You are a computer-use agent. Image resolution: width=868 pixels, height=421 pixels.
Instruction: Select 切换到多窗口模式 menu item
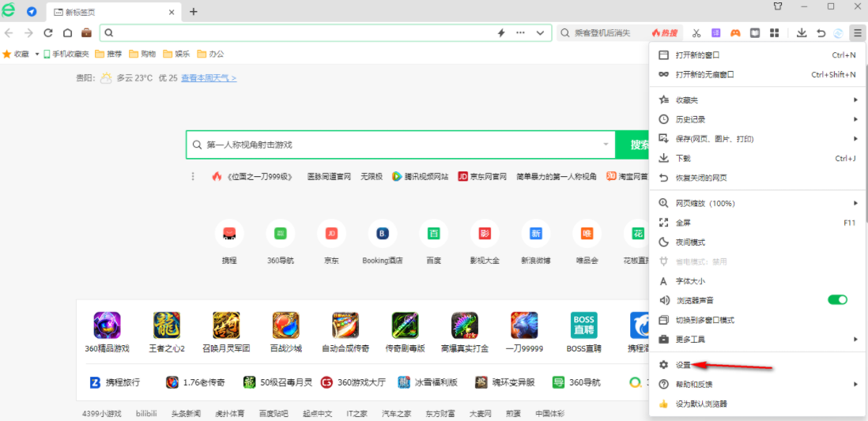[758, 319]
